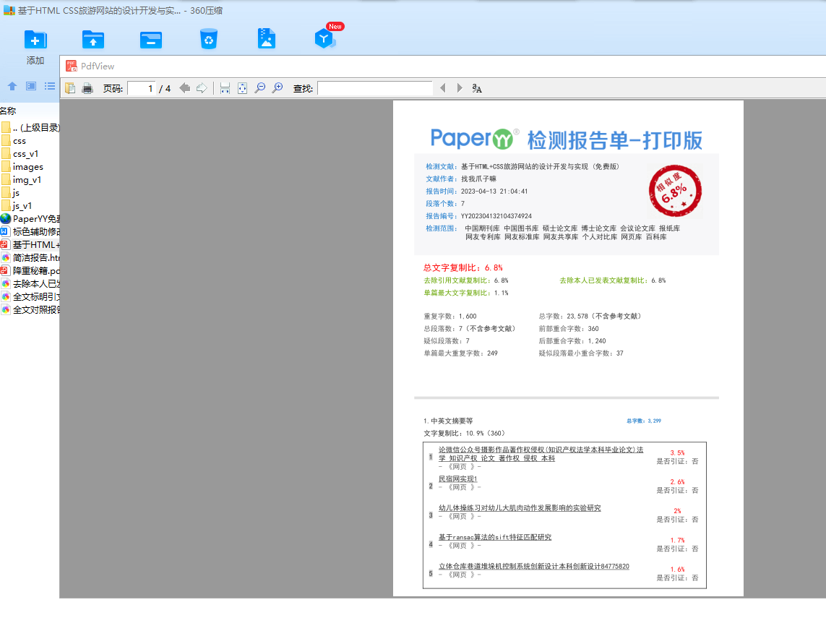
Task: Click the PdfView logo icon
Action: [x=71, y=66]
